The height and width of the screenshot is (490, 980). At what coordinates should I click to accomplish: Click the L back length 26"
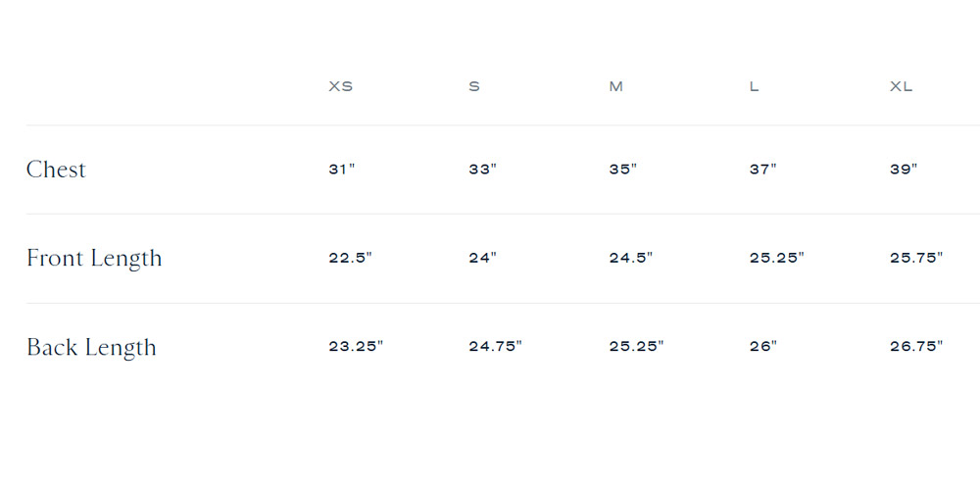(x=762, y=346)
